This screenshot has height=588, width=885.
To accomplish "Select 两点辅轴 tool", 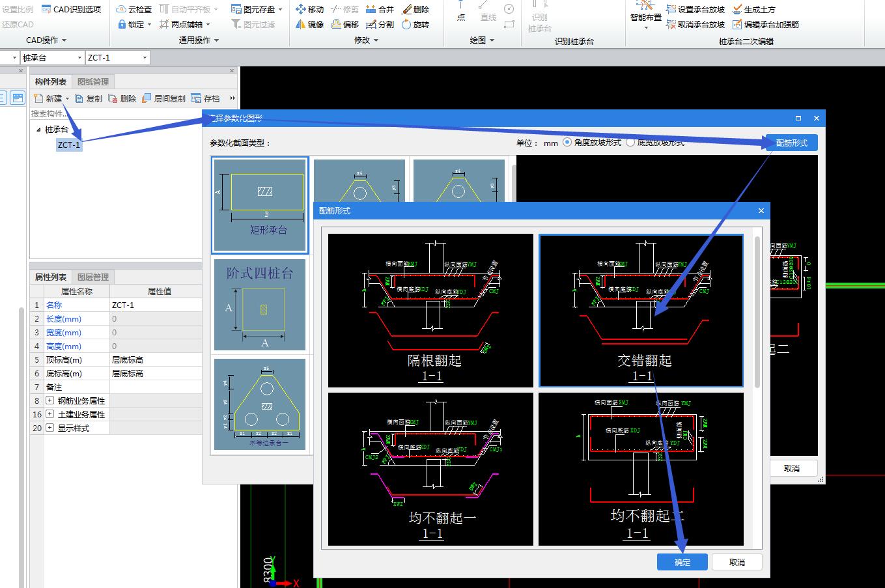I will coord(185,24).
